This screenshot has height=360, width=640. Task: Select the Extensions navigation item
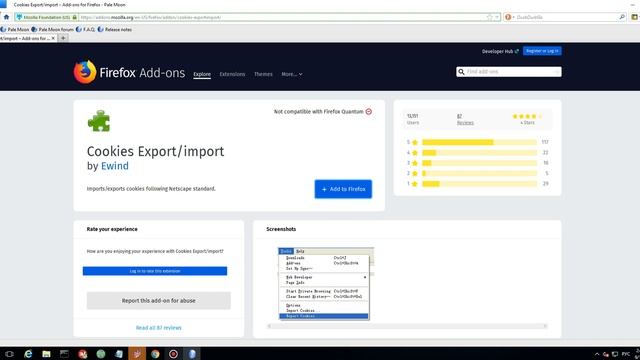[232, 74]
